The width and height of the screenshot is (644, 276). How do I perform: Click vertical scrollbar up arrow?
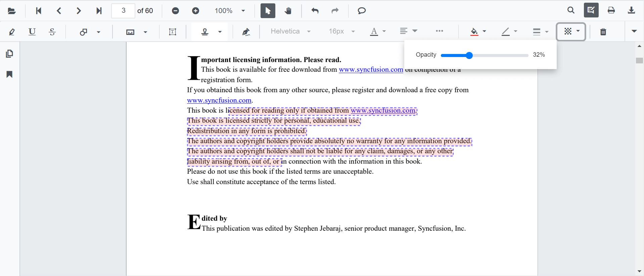639,46
